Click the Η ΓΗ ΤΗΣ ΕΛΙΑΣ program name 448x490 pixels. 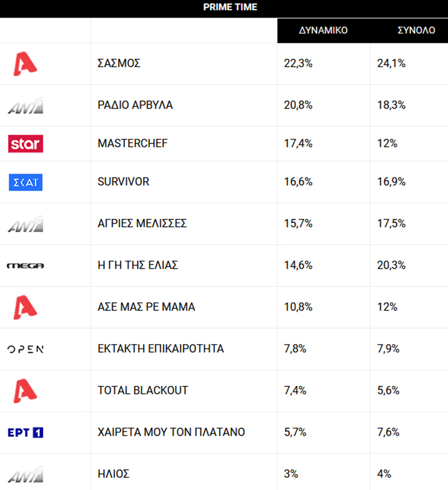138,266
